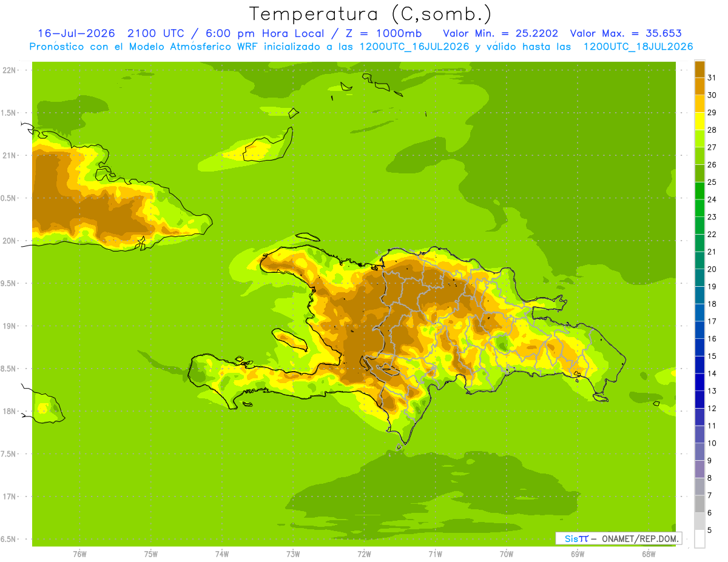Image resolution: width=728 pixels, height=562 pixels.
Task: Click the '68W' longitude label
Action: pyautogui.click(x=649, y=554)
